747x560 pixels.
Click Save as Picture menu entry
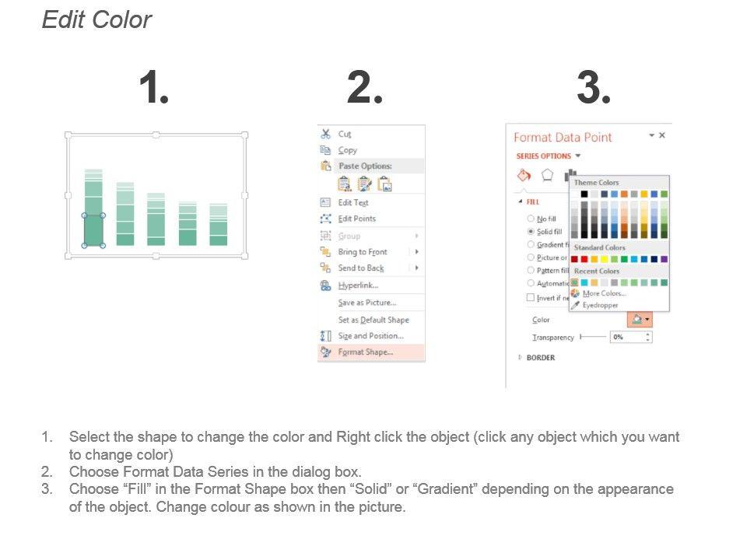366,303
